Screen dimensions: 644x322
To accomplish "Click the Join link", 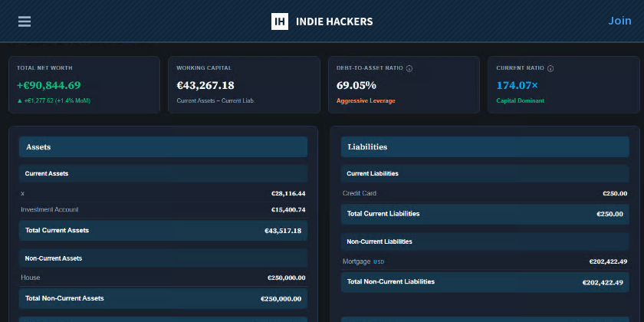I will pos(619,21).
